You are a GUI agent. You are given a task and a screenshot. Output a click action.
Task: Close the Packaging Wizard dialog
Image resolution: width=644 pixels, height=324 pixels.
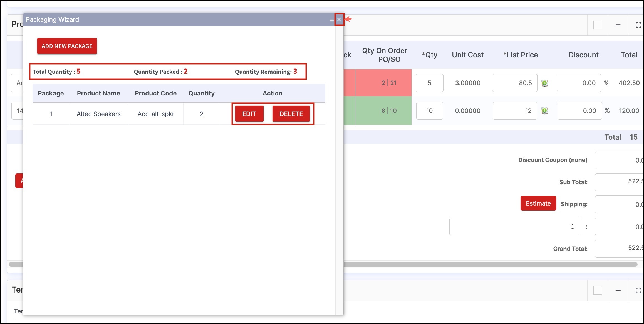[x=339, y=19]
